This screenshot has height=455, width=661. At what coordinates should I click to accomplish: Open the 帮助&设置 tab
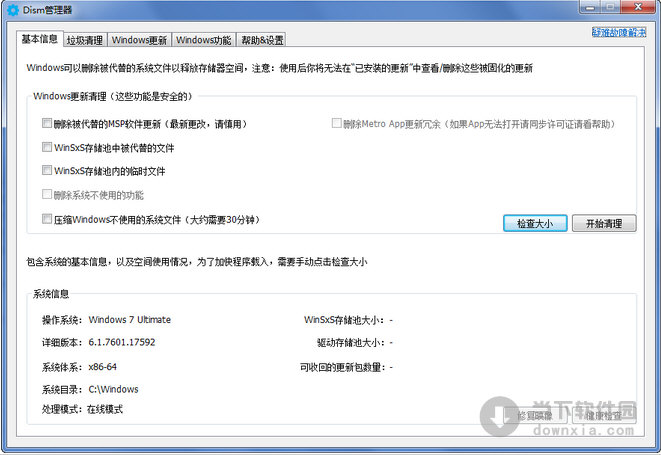[261, 40]
